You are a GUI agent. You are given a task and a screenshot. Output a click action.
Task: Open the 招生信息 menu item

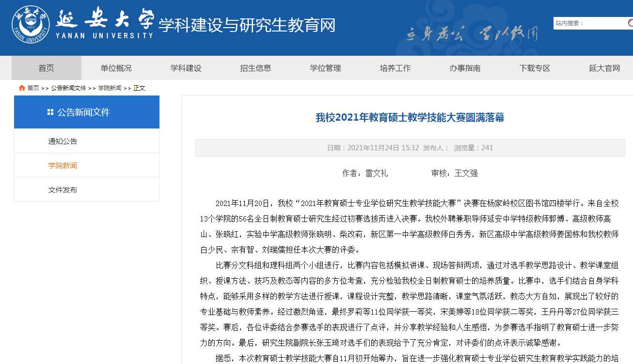[x=256, y=68]
